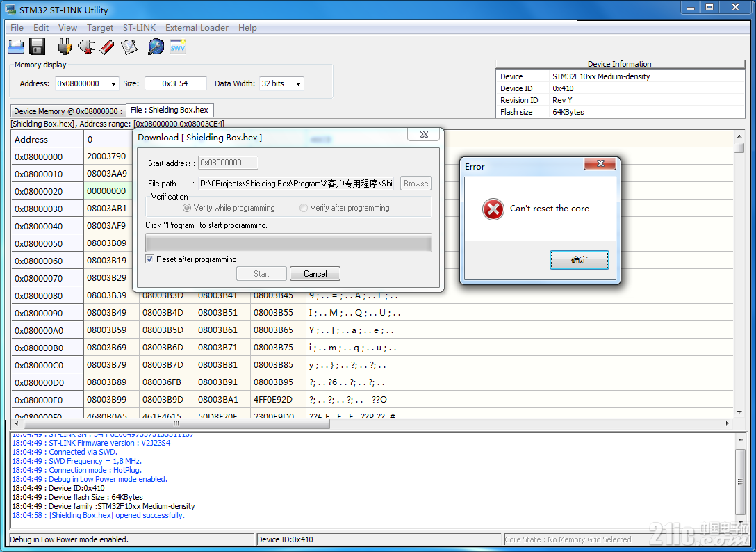Click the log panel scrollbar thumb

pyautogui.click(x=740, y=482)
